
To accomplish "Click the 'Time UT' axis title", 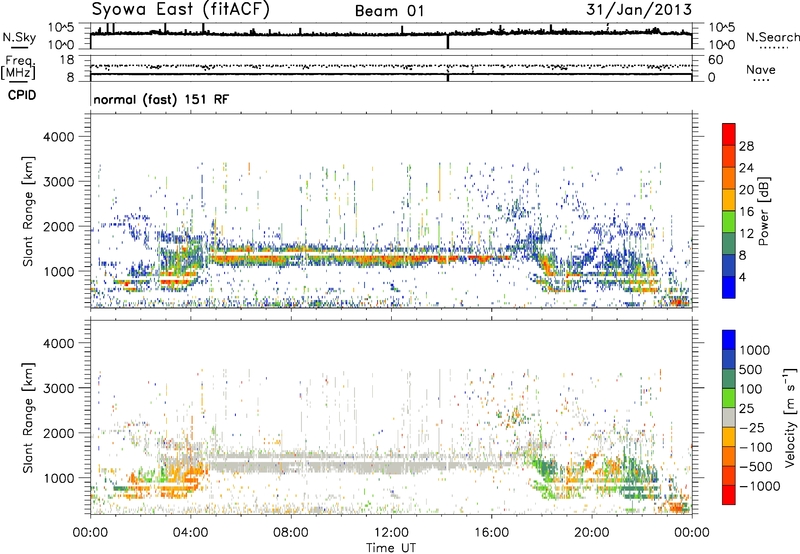I will point(391,548).
